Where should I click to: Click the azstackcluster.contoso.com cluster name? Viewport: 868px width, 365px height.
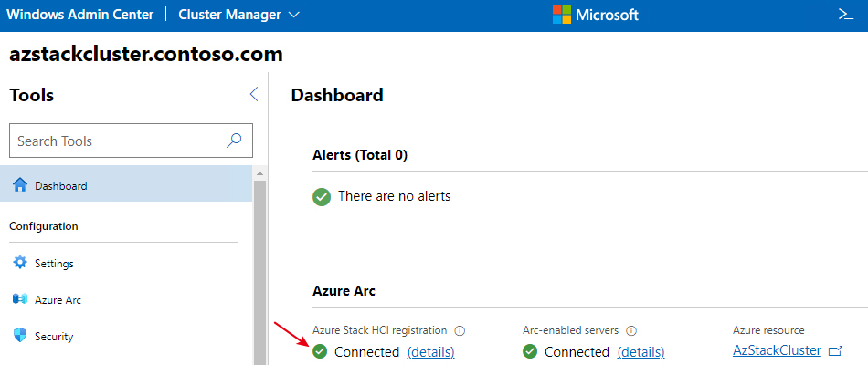pos(146,54)
